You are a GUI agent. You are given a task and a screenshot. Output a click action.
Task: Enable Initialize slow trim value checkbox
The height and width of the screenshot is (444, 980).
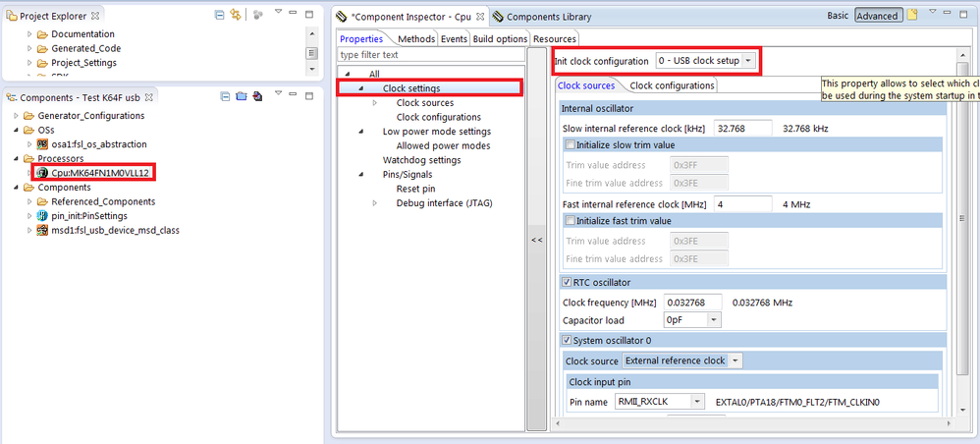[x=570, y=144]
